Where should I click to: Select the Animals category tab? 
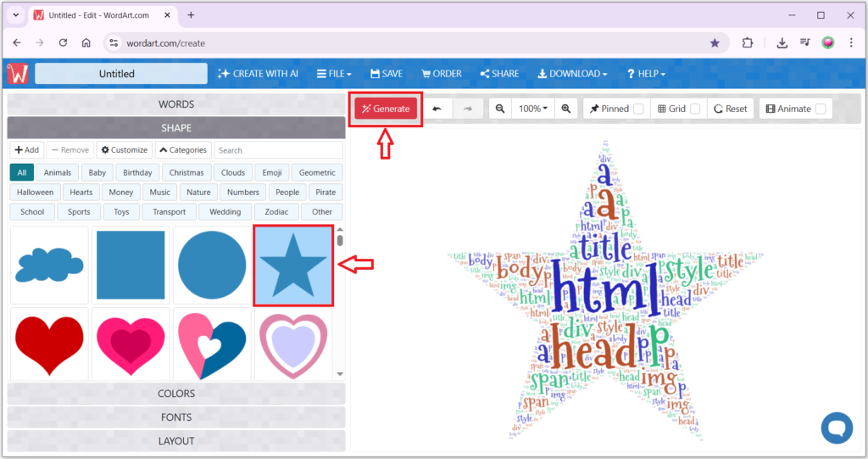click(58, 172)
